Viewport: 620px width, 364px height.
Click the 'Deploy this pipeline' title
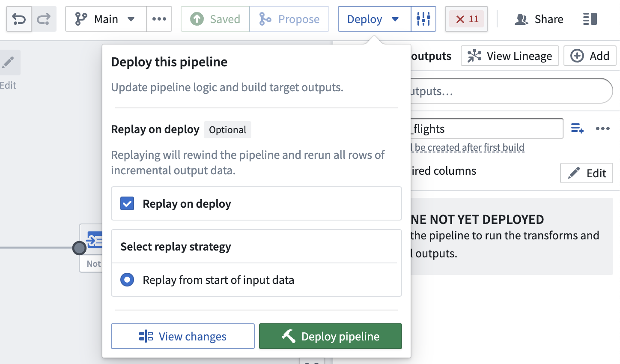pos(169,62)
